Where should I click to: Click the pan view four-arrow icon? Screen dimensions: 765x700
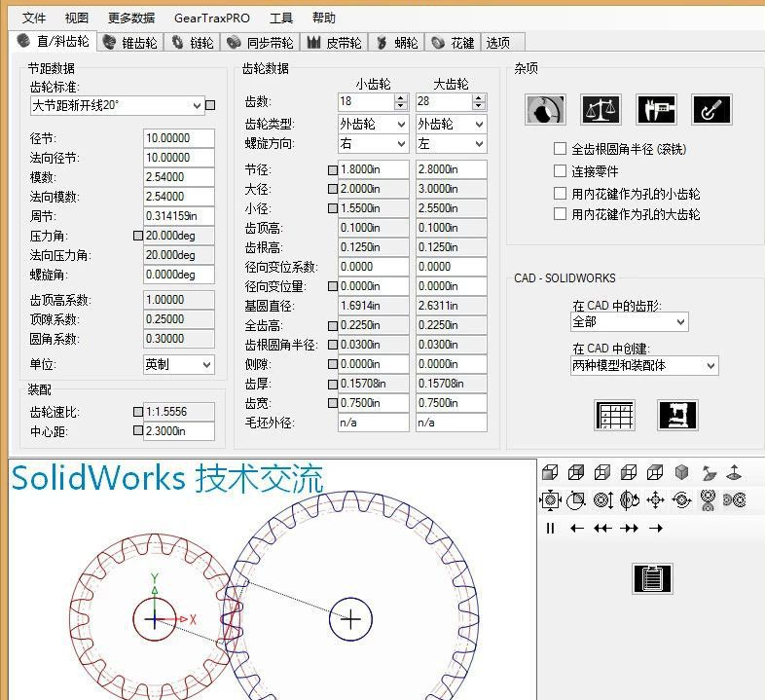[655, 500]
